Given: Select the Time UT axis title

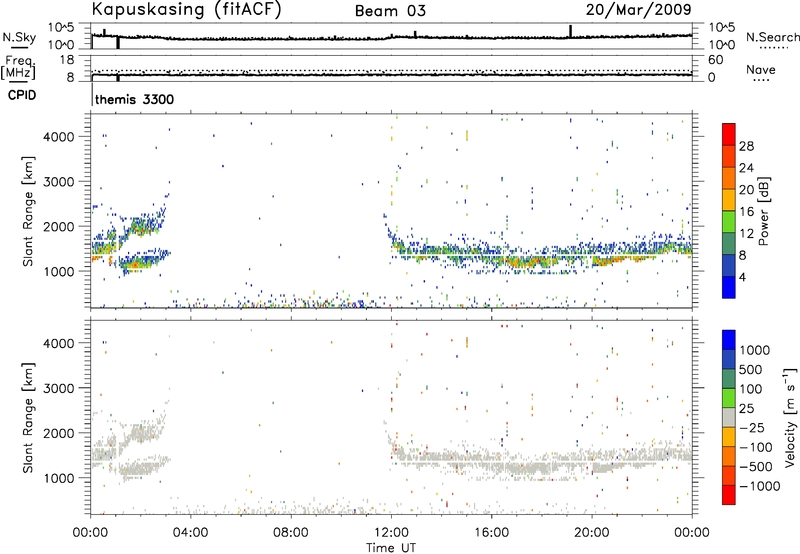Looking at the screenshot, I should 391,548.
